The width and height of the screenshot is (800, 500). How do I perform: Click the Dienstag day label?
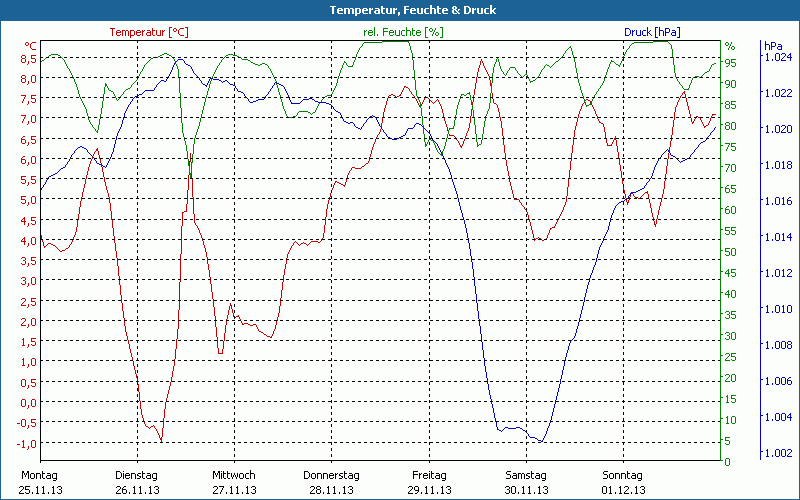tap(137, 475)
